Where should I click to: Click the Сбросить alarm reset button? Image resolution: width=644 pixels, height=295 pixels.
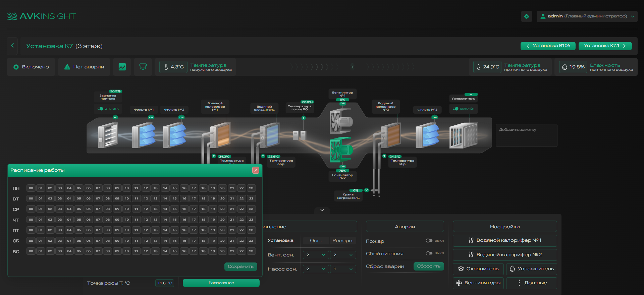429,266
